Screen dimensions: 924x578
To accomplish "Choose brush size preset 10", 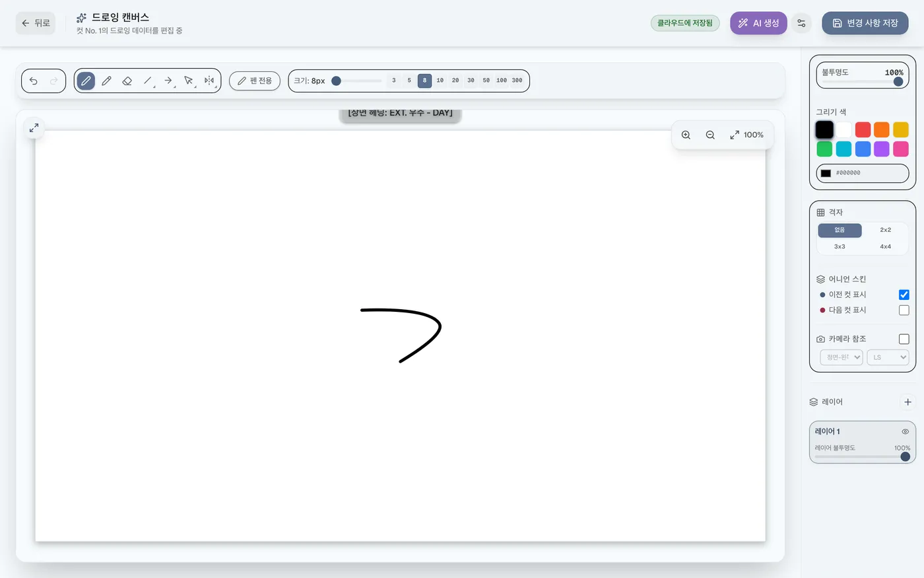I will [440, 81].
